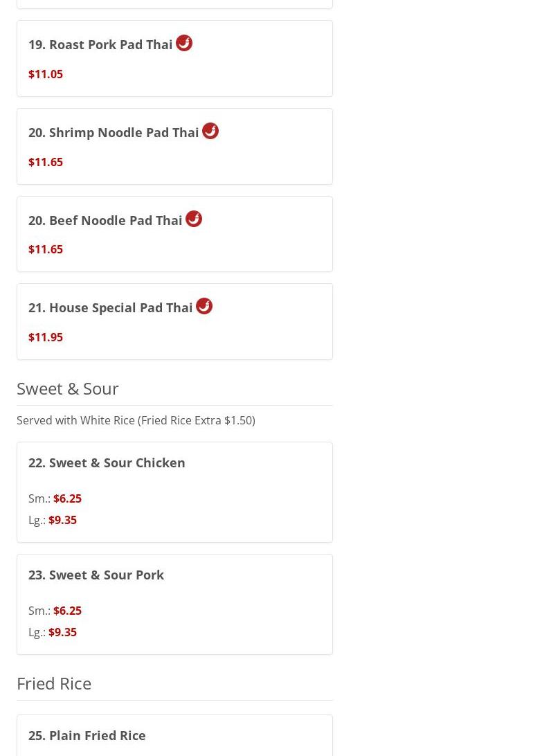Pick small $6.25 Sweet & Sour Pork
Screen dimensions: 533x756
coord(67,611)
